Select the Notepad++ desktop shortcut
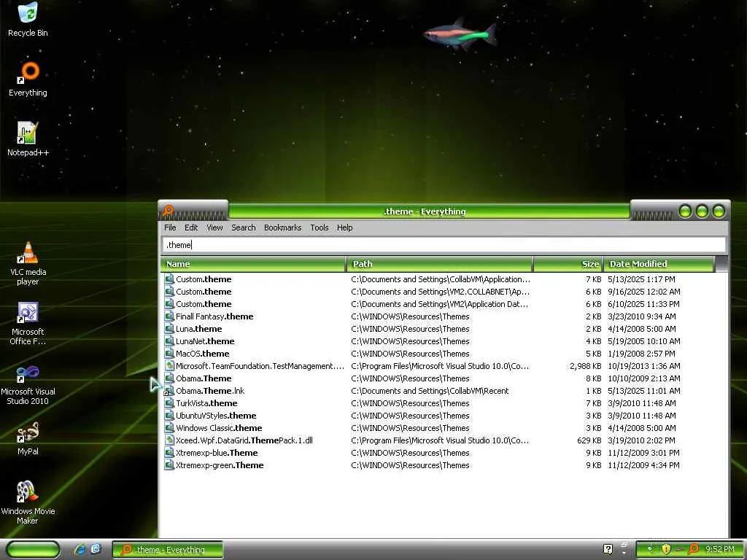Viewport: 747px width, 560px height. click(28, 139)
